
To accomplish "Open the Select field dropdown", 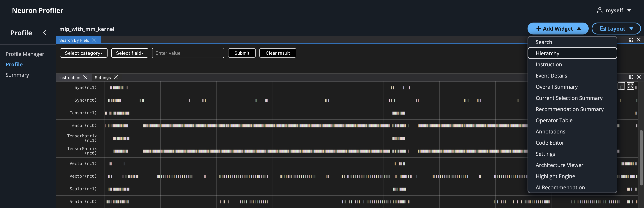I will point(130,53).
